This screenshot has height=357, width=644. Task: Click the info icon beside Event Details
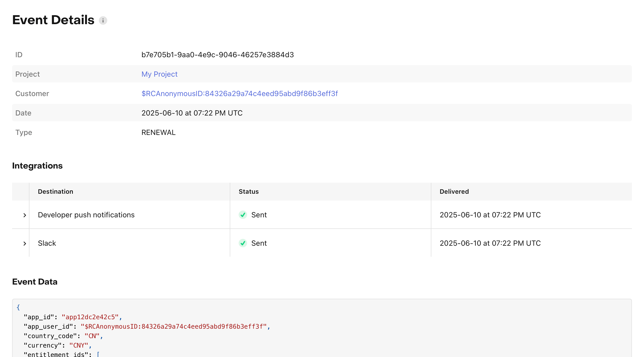click(103, 20)
